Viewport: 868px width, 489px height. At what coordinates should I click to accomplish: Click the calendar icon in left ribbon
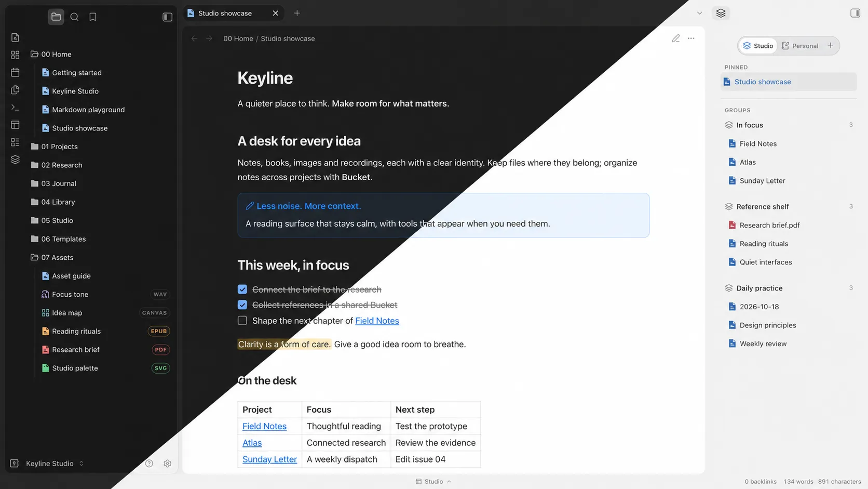(x=15, y=72)
